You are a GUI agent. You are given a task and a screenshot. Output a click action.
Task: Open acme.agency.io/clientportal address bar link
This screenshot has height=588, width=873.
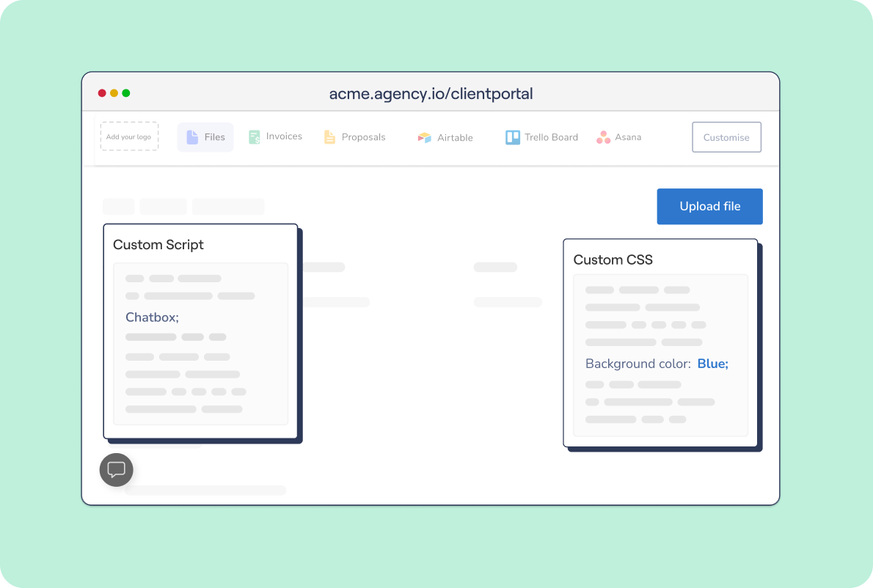coord(431,93)
